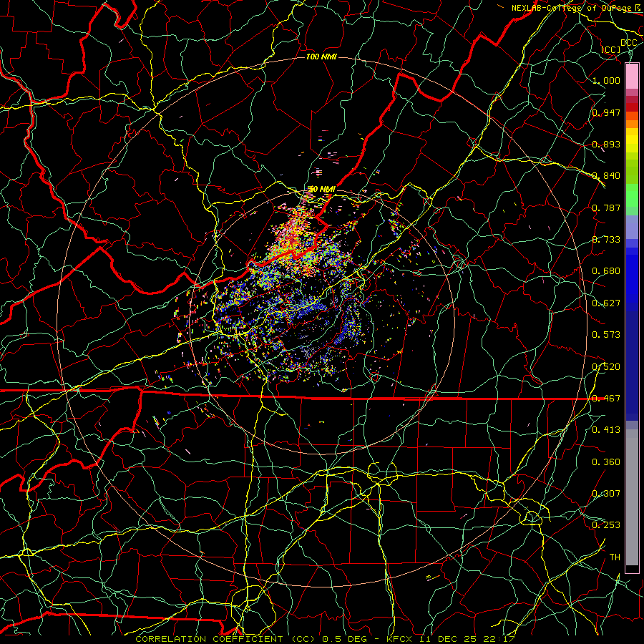Click the 0.5 DEG elevation text in the caption
644x644 pixels.
pos(343,639)
